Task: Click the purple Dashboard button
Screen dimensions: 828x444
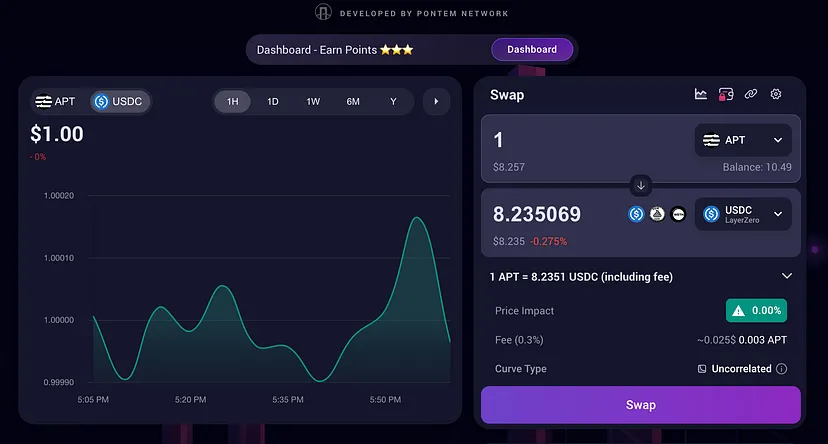Action: coord(532,49)
